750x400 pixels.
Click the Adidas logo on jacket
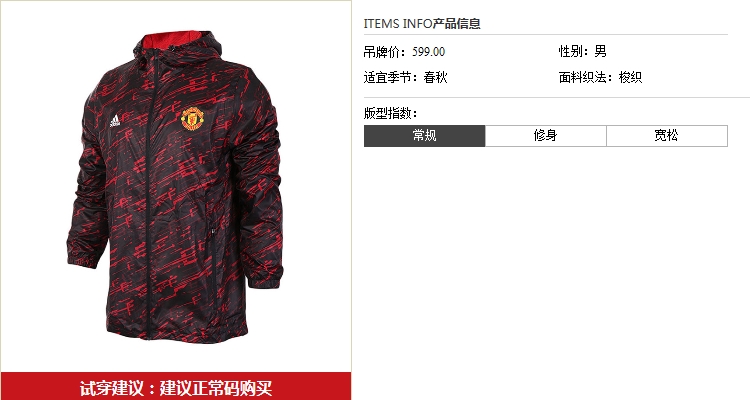115,121
